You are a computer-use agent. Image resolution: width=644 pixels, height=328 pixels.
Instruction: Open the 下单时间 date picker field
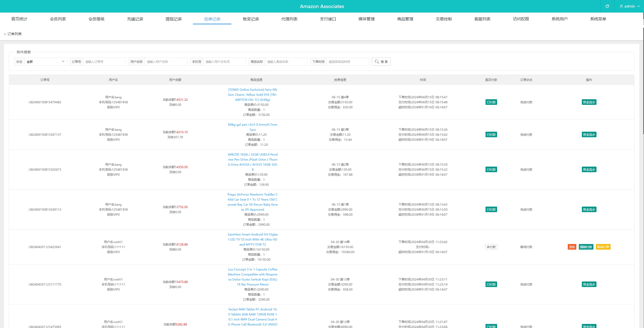pos(348,62)
